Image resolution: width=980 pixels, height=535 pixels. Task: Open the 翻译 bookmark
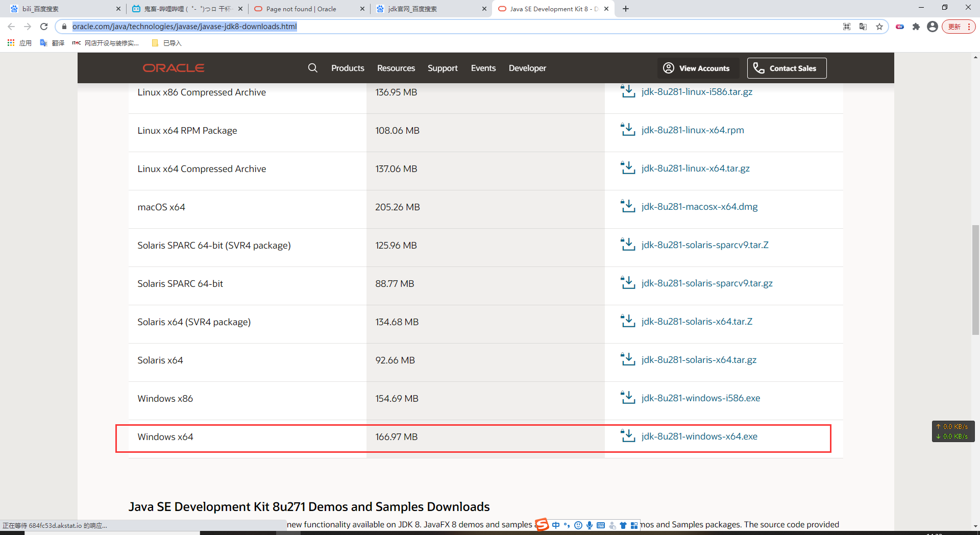coord(52,43)
